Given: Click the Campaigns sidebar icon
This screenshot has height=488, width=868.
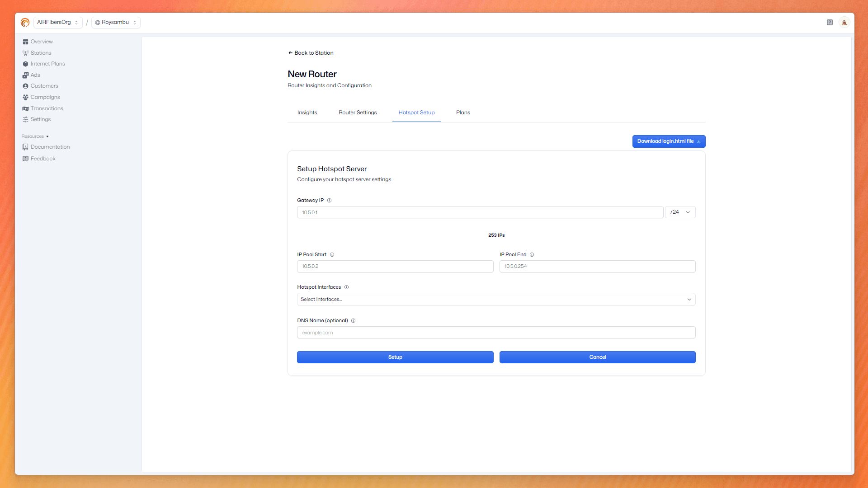Looking at the screenshot, I should (x=25, y=97).
